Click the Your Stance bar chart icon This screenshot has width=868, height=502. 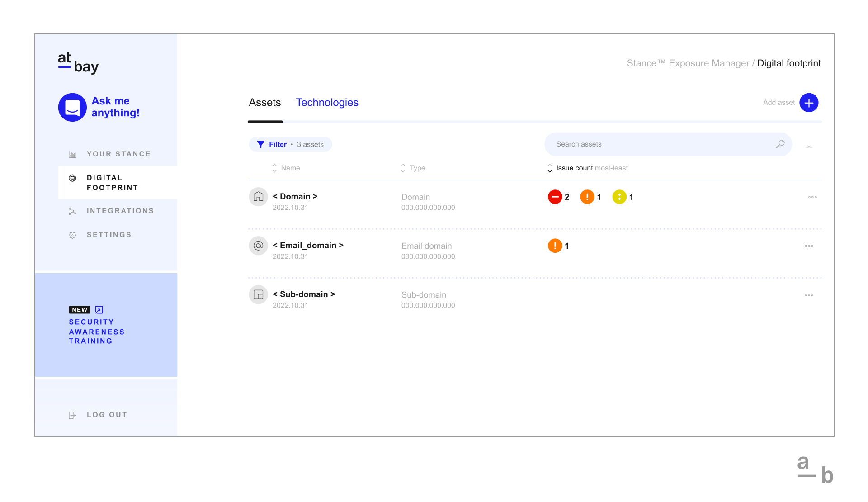pyautogui.click(x=72, y=154)
